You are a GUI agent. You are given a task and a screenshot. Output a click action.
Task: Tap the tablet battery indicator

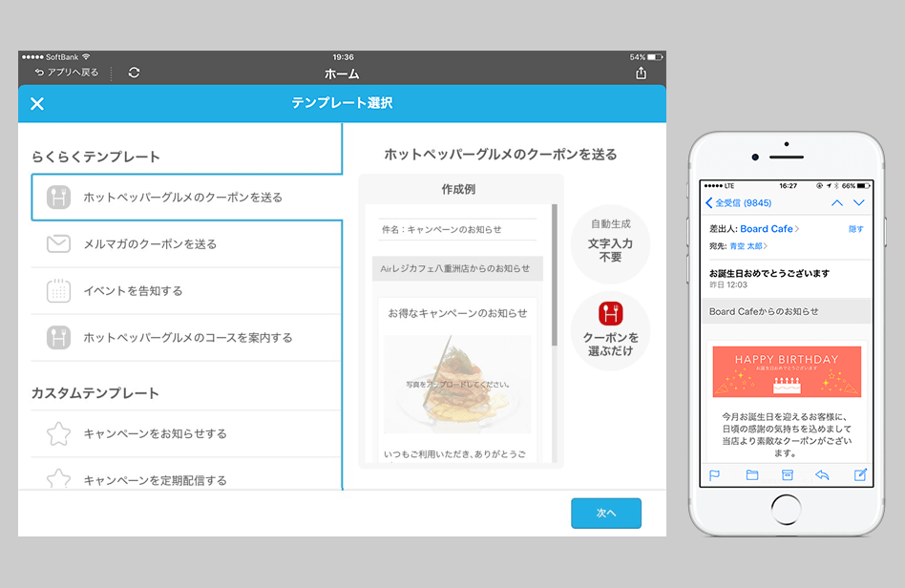pyautogui.click(x=655, y=57)
